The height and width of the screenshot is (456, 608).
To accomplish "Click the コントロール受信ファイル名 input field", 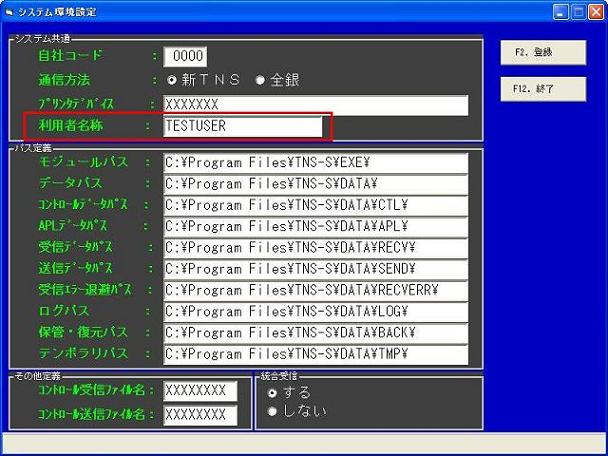I will click(200, 391).
